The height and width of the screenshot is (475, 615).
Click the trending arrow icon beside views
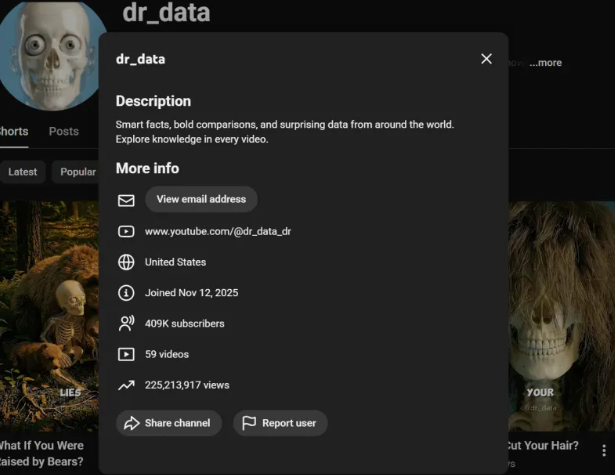126,385
